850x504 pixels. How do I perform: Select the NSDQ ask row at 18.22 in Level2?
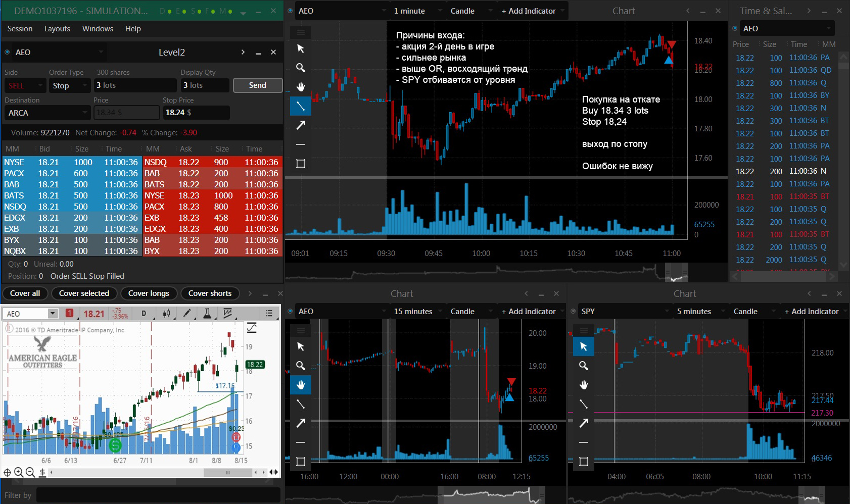tap(213, 162)
